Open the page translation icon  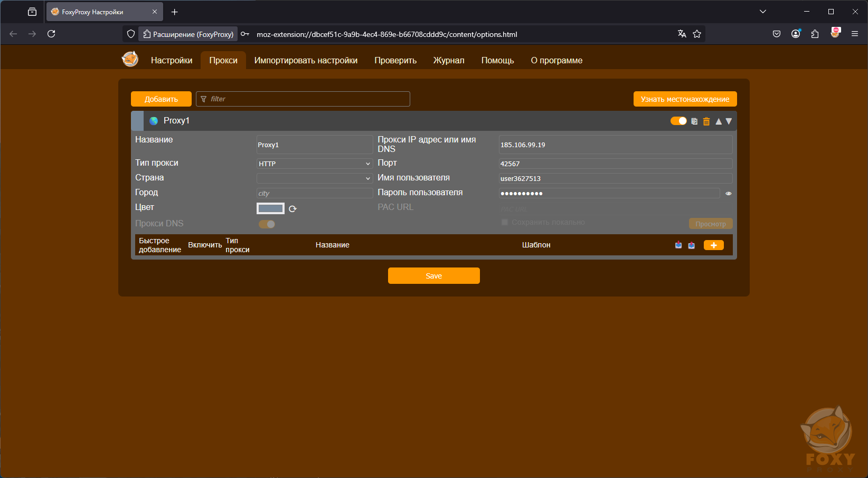click(682, 34)
